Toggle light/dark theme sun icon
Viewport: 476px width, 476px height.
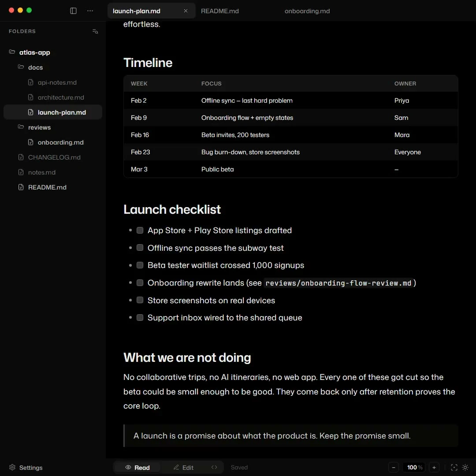tap(465, 468)
